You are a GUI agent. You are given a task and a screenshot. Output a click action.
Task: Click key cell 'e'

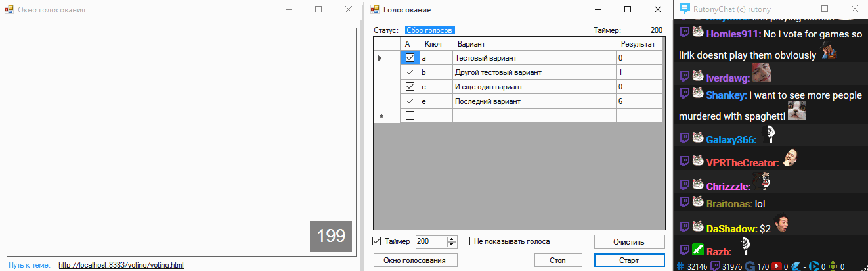click(x=436, y=101)
